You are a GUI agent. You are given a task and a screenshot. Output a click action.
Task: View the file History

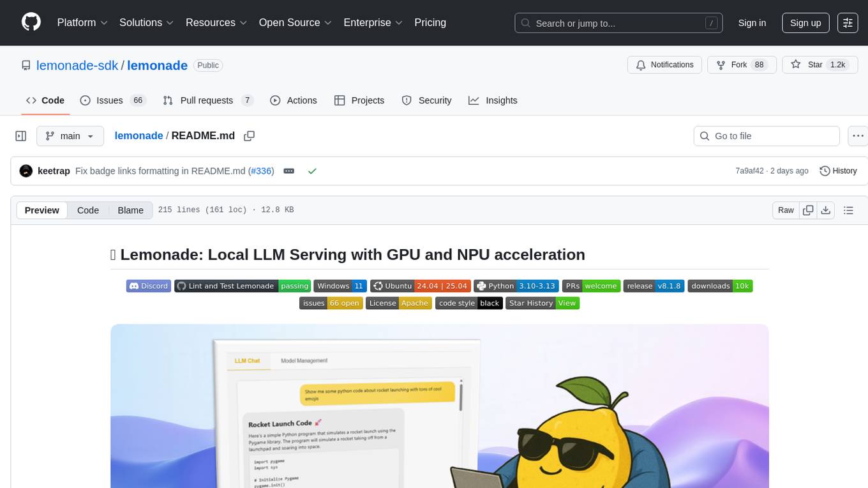(838, 171)
